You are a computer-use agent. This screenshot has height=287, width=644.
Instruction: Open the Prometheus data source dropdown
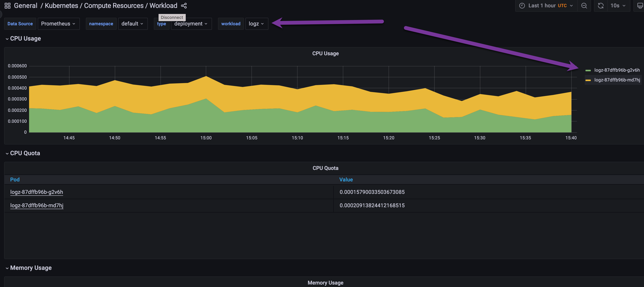(59, 24)
